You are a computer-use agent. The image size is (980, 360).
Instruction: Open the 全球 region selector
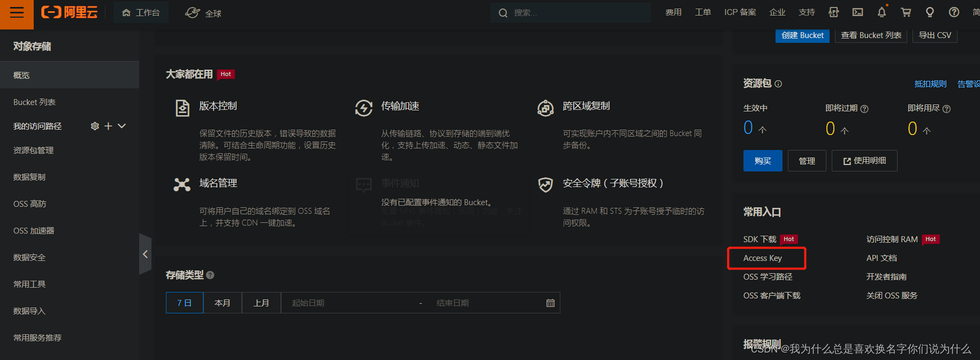click(203, 13)
